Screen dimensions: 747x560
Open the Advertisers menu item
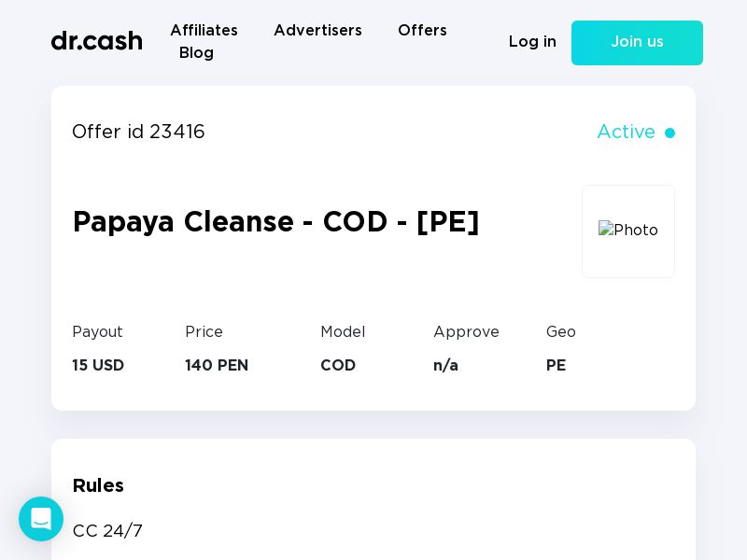pyautogui.click(x=317, y=31)
